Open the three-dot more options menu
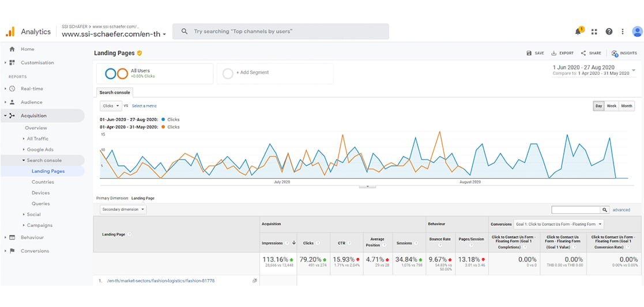Image resolution: width=644 pixels, height=307 pixels. (623, 32)
